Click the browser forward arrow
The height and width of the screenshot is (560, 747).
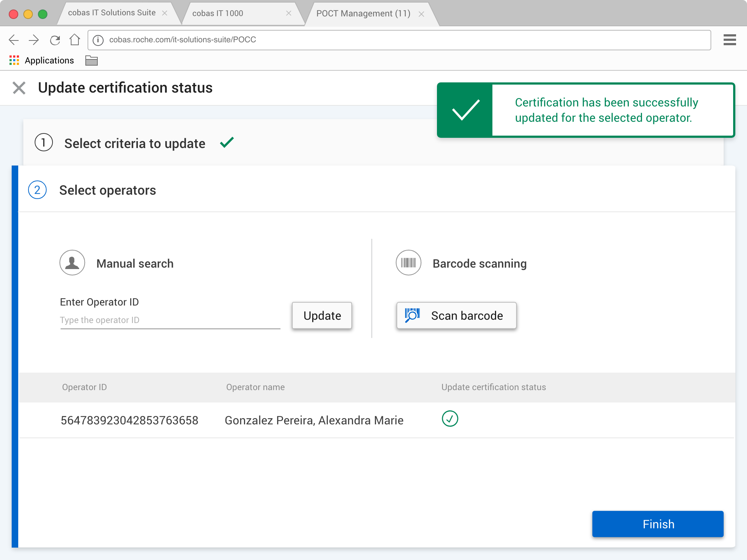point(34,40)
